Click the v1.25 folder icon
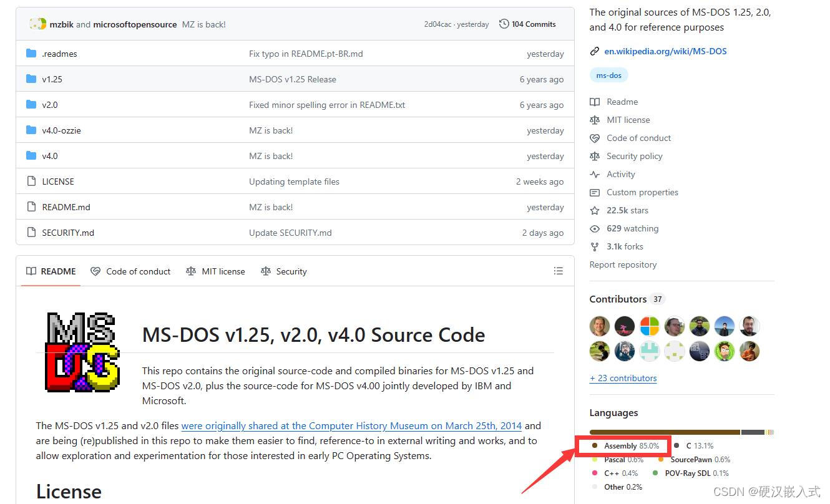Viewport: 830px width, 504px height. [31, 79]
